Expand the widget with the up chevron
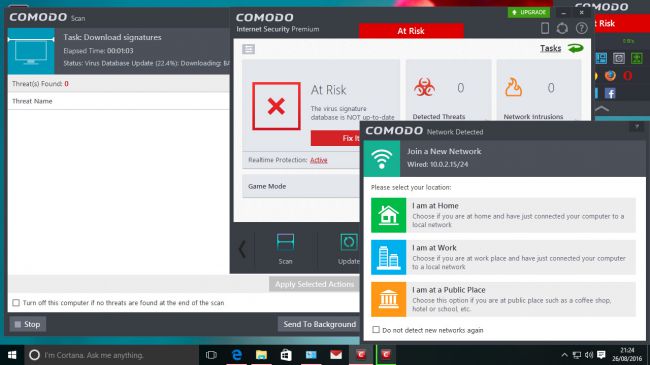Image resolution: width=650 pixels, height=365 pixels. pyautogui.click(x=602, y=109)
